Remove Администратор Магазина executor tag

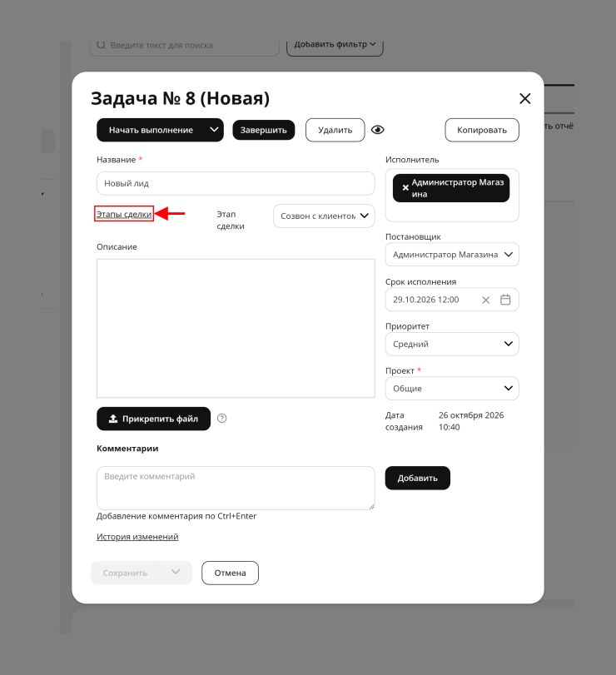(x=405, y=188)
